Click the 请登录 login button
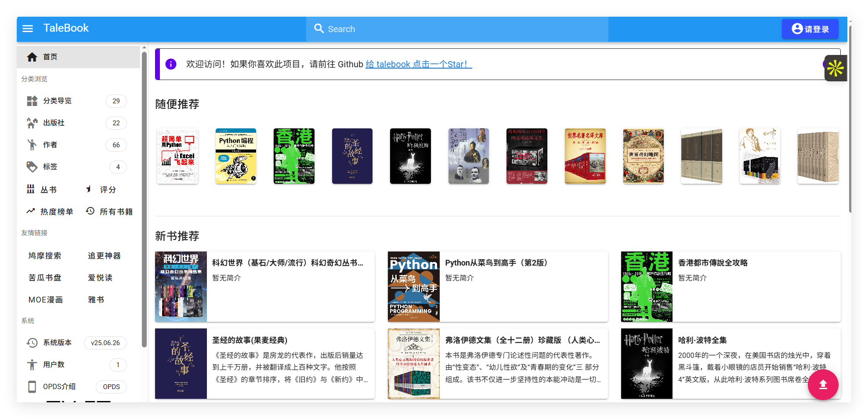This screenshot has height=419, width=868. (x=810, y=29)
